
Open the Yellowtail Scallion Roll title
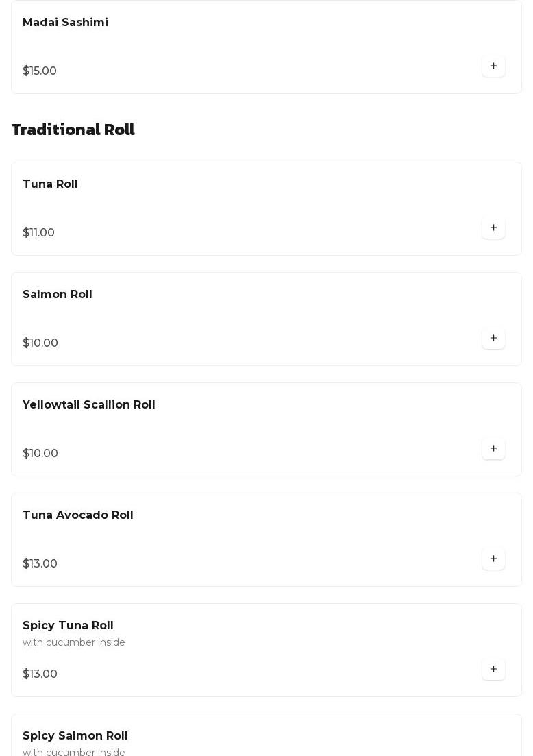[89, 405]
